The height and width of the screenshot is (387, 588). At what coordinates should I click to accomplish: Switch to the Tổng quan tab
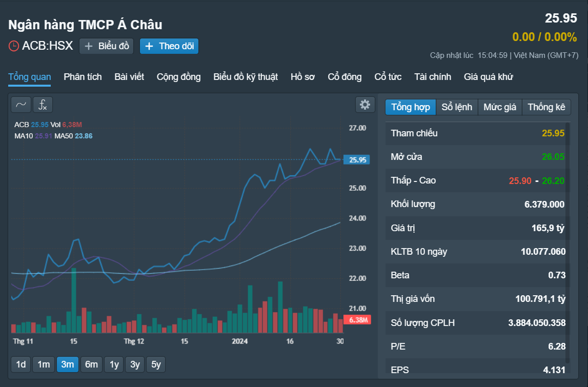click(30, 77)
